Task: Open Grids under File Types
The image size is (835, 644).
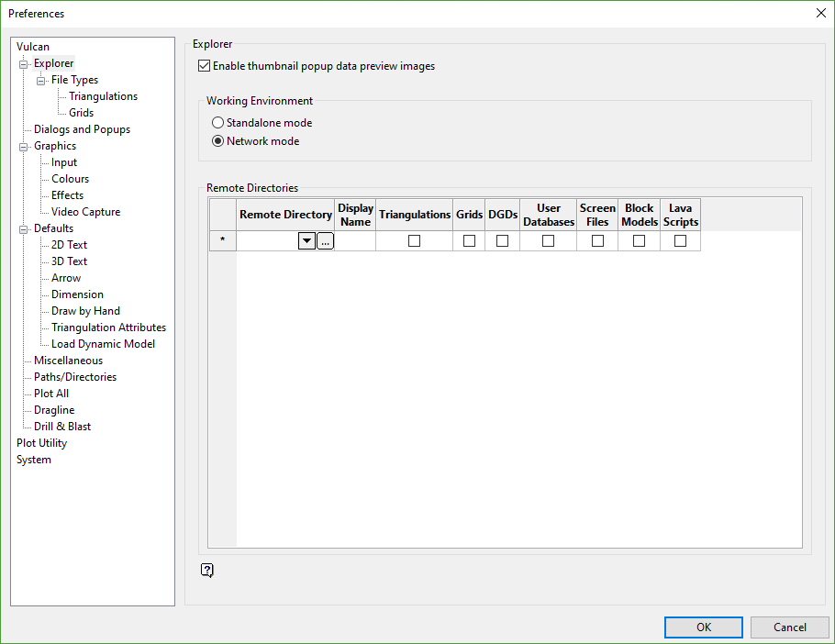Action: pyautogui.click(x=81, y=113)
